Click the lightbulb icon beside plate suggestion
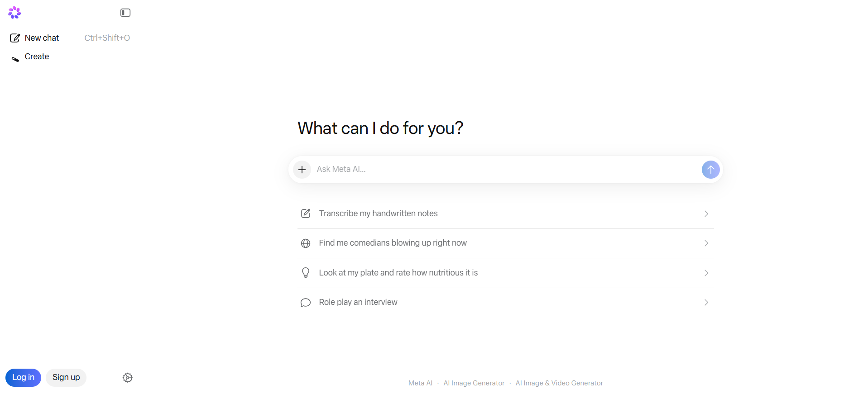The height and width of the screenshot is (394, 868). tap(306, 273)
